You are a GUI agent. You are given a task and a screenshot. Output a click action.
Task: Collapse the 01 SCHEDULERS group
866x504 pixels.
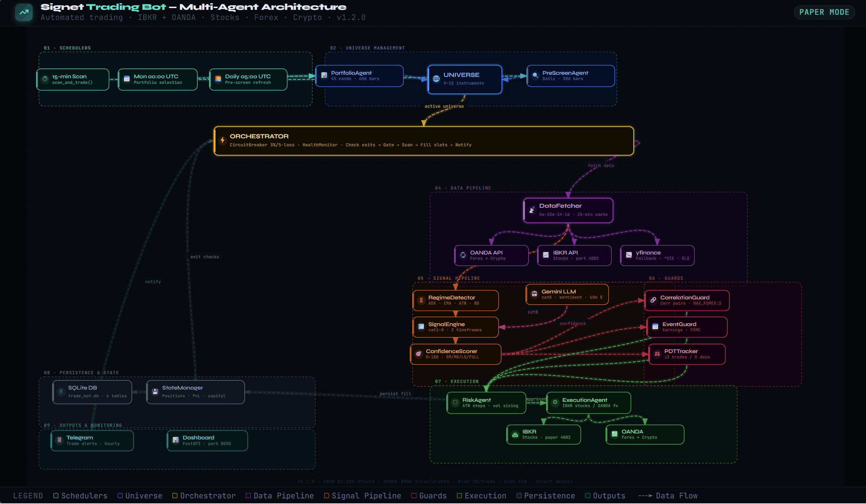point(67,48)
